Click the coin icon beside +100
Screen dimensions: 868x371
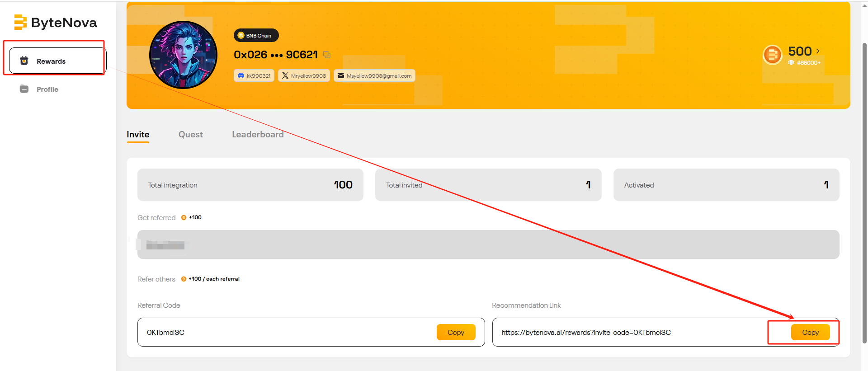click(184, 217)
